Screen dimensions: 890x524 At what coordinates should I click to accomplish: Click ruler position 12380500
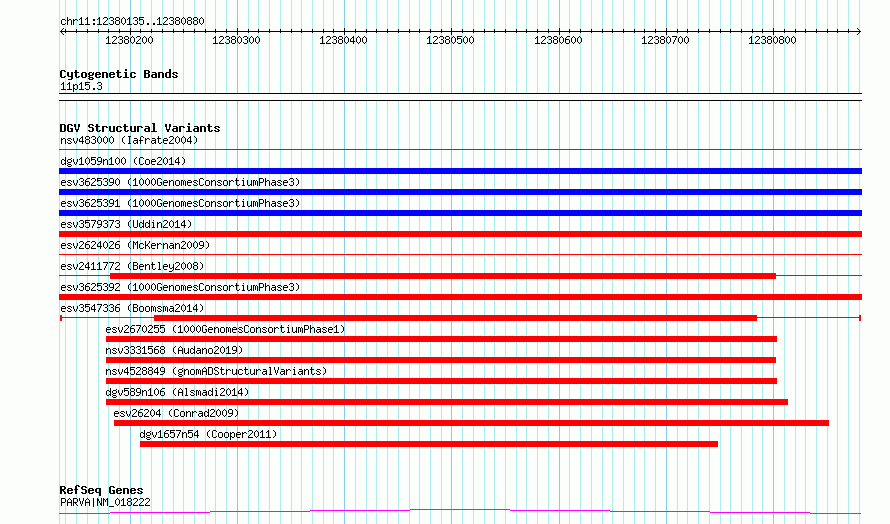[450, 40]
